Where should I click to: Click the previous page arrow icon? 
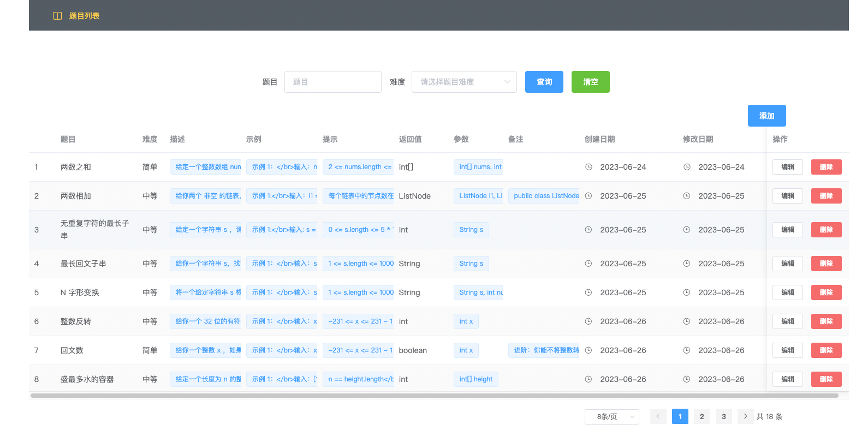click(658, 416)
